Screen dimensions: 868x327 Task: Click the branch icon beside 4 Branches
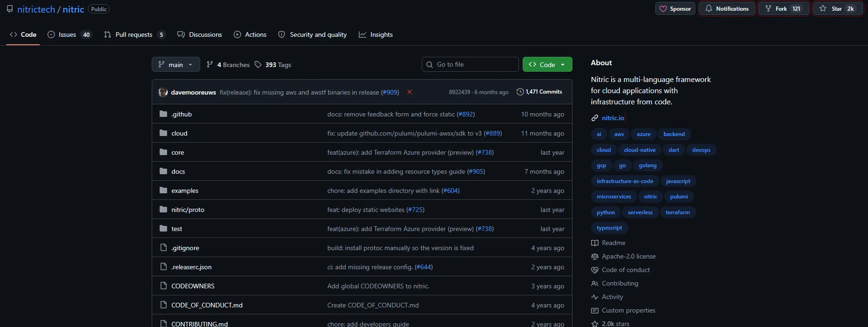(x=210, y=65)
